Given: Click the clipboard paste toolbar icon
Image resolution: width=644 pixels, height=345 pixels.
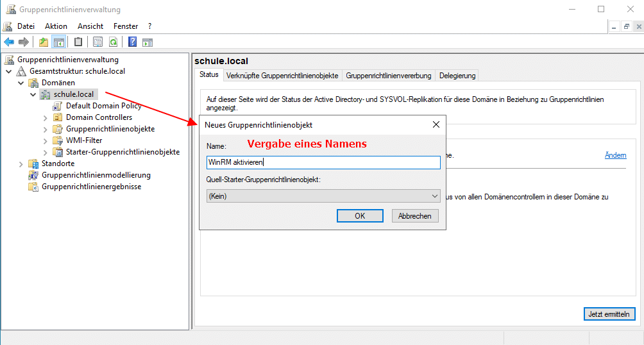Looking at the screenshot, I should click(78, 42).
